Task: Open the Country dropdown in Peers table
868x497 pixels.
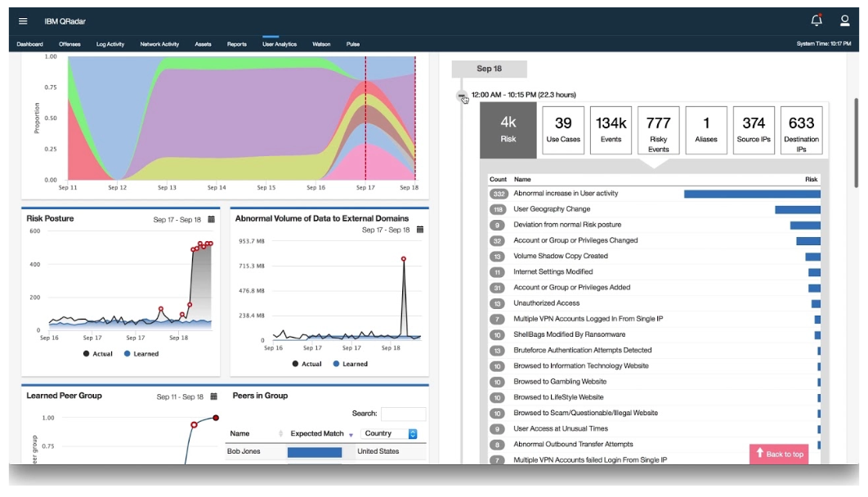Action: point(391,434)
